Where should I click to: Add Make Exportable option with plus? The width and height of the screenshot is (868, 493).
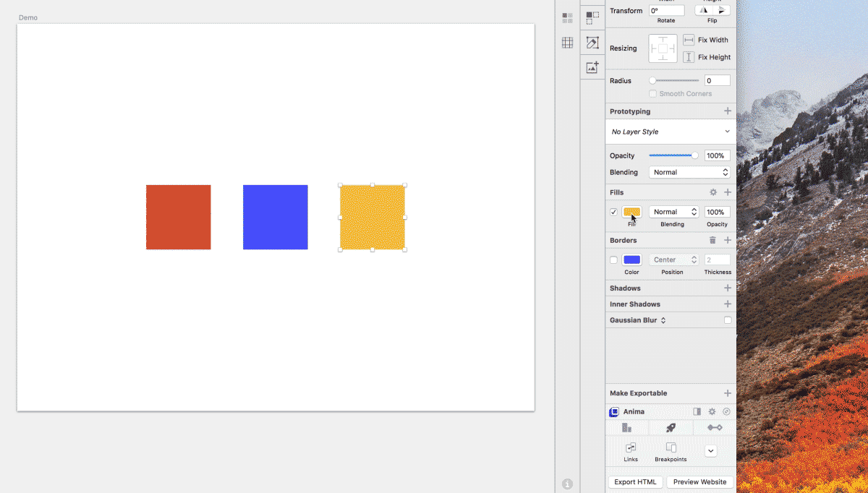[x=728, y=393]
